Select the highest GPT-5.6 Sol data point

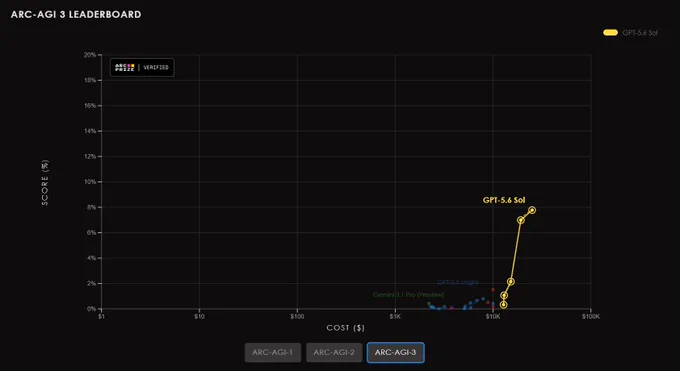(x=532, y=210)
